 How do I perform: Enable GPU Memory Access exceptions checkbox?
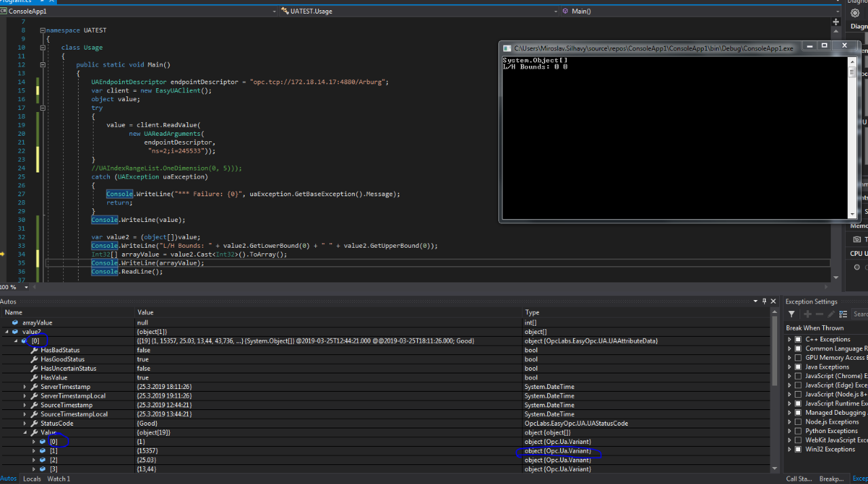pyautogui.click(x=798, y=358)
